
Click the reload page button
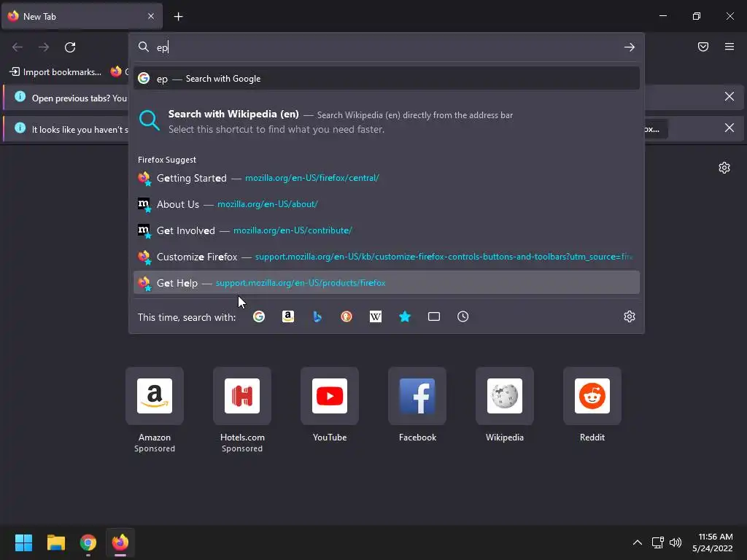(70, 47)
